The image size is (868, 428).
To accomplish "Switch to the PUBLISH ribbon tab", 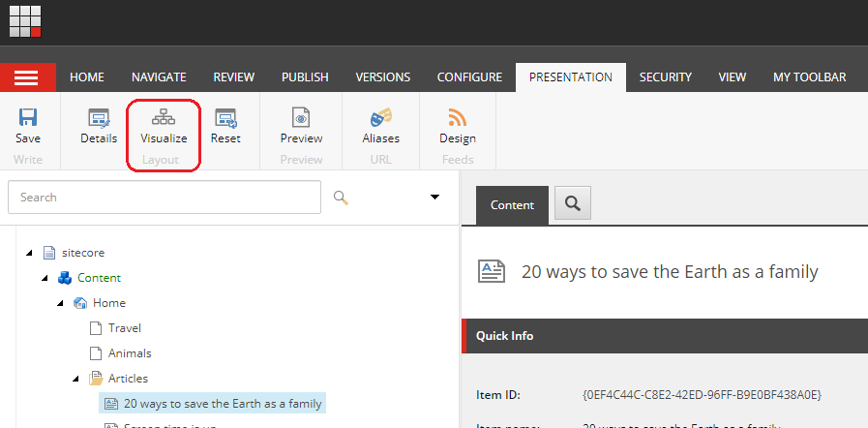I will 305,77.
